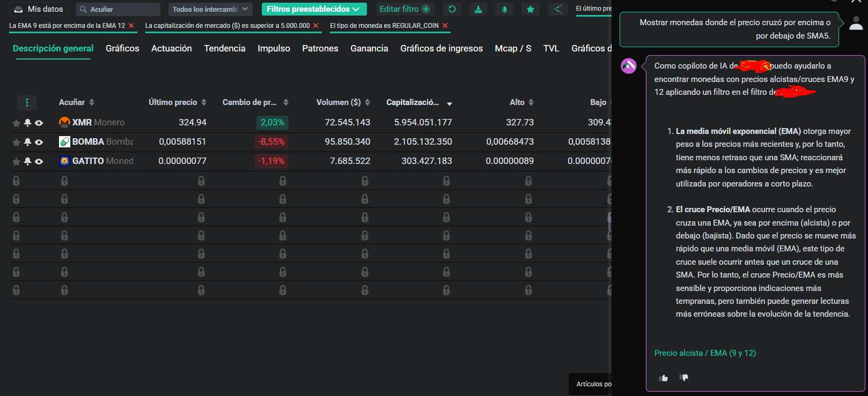Click the GATITO change value -1,19%
Screen dimensions: 868x396
(x=271, y=161)
